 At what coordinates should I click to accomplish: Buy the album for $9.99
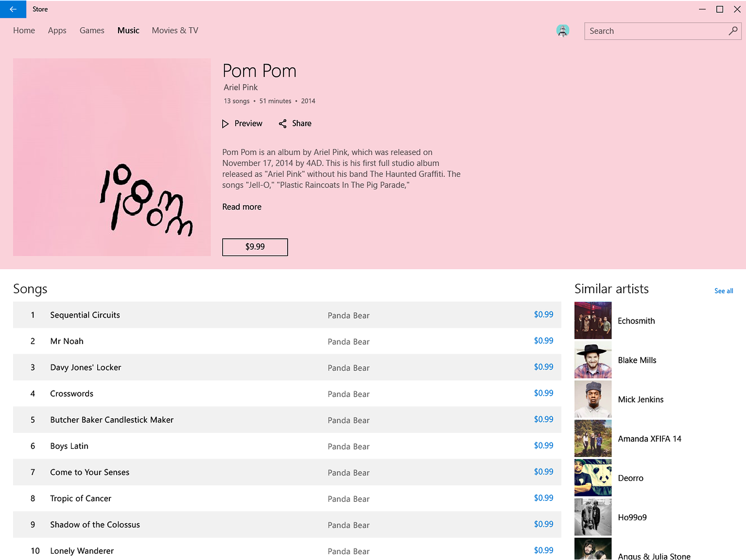point(255,247)
